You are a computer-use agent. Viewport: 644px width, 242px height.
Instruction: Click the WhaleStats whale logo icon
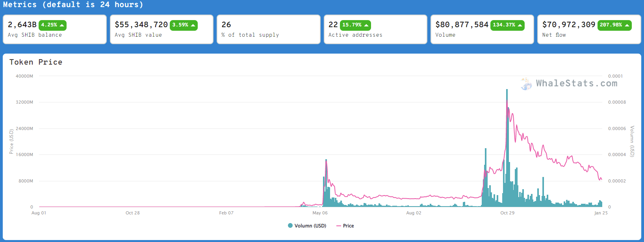pos(526,84)
